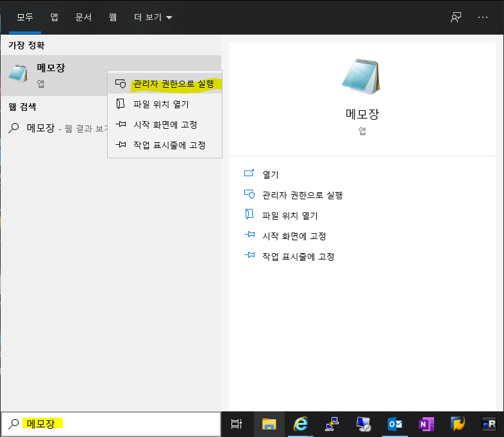Click blue pin icon beside preview 작업 표시줄에 고정

(x=249, y=255)
